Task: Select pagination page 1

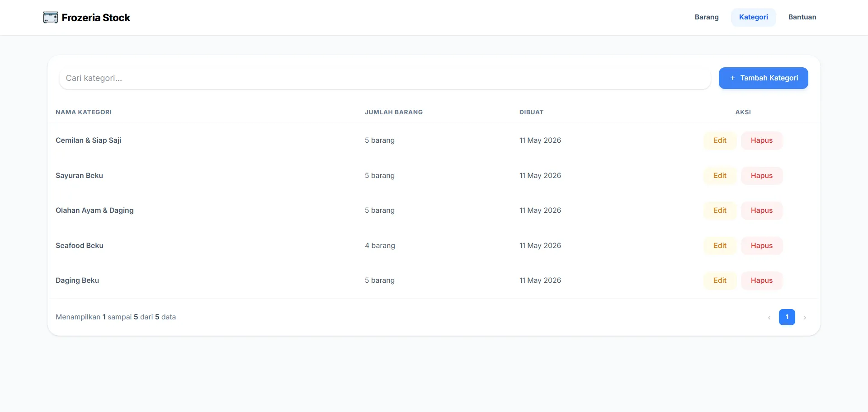Action: 787,317
